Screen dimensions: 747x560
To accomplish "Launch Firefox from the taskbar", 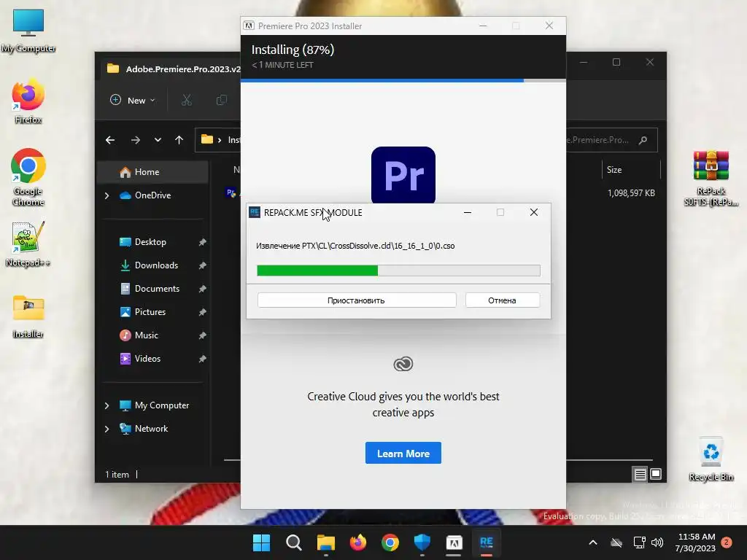I will (357, 542).
